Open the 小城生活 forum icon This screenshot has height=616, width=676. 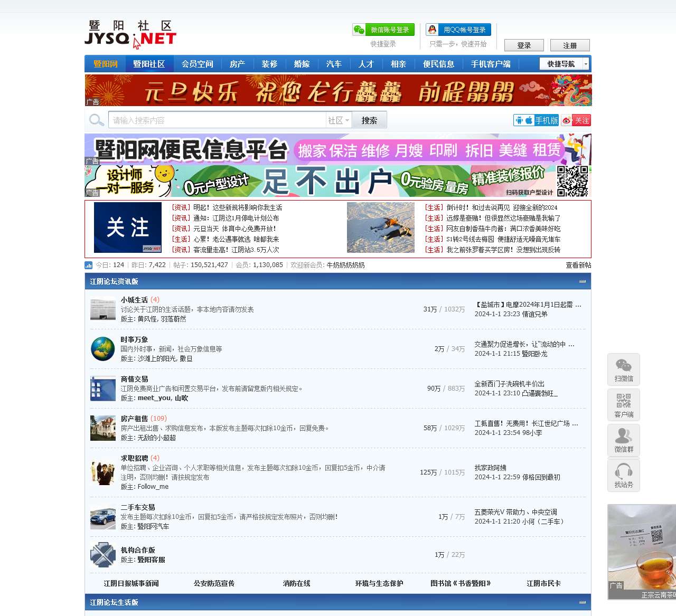(x=103, y=309)
